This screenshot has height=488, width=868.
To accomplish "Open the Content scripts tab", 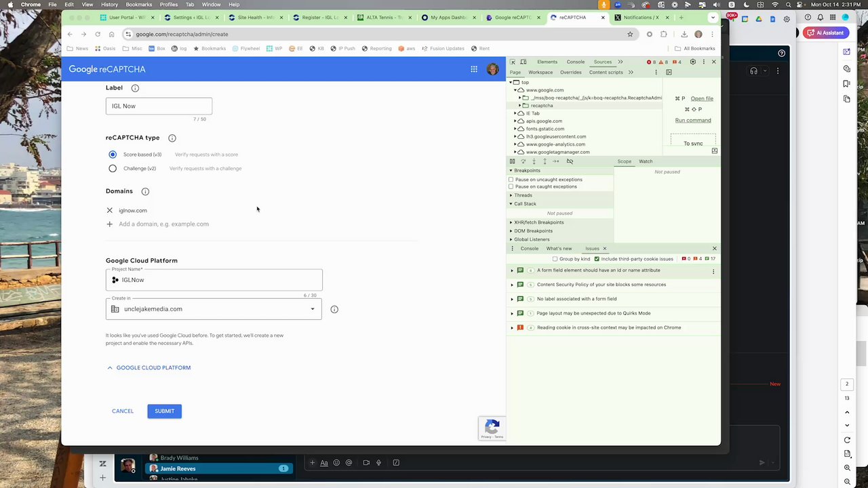I will click(x=606, y=72).
